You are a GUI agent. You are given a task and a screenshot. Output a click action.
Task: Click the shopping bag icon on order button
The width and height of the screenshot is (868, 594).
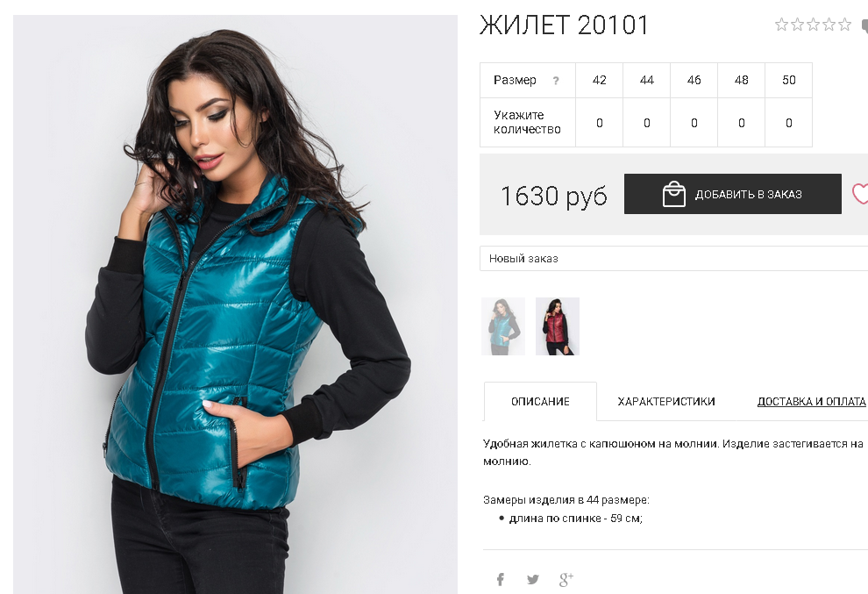point(673,194)
